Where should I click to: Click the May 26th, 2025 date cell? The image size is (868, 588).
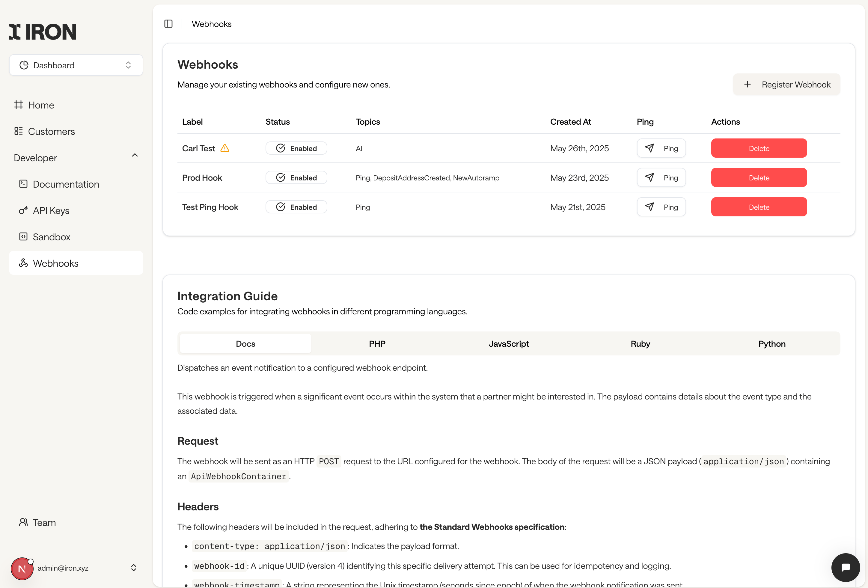[x=579, y=148]
